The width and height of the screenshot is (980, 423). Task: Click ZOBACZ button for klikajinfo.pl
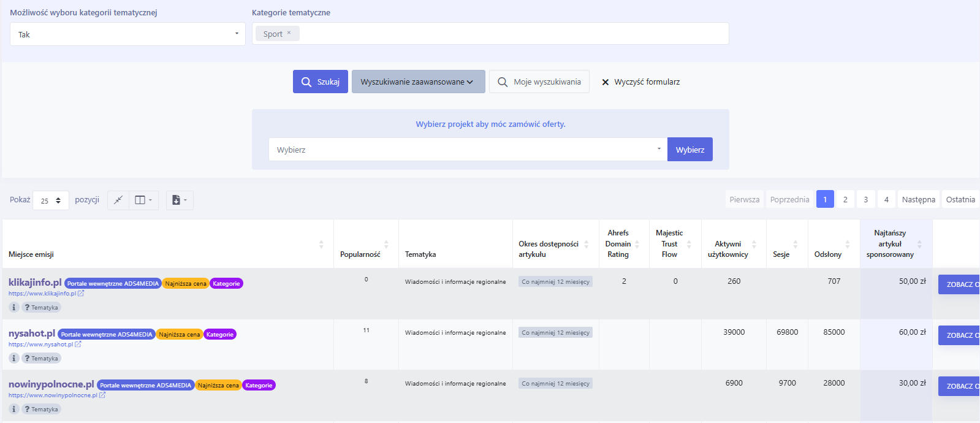click(959, 284)
